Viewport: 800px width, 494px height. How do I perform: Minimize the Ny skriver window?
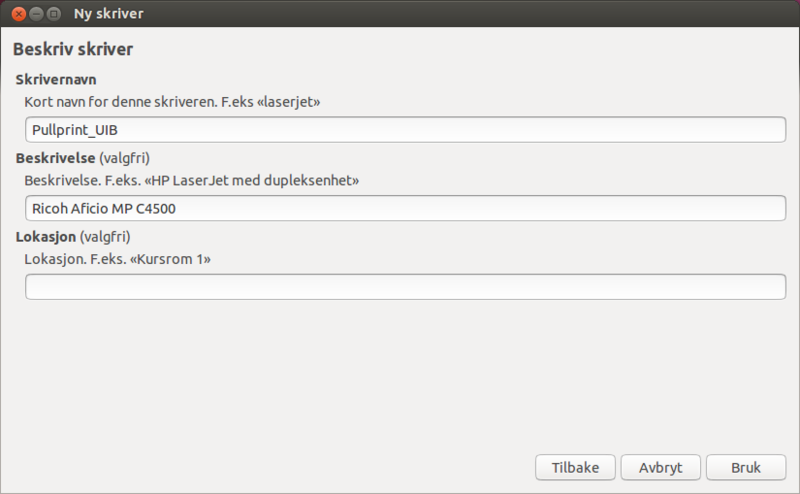click(x=35, y=14)
